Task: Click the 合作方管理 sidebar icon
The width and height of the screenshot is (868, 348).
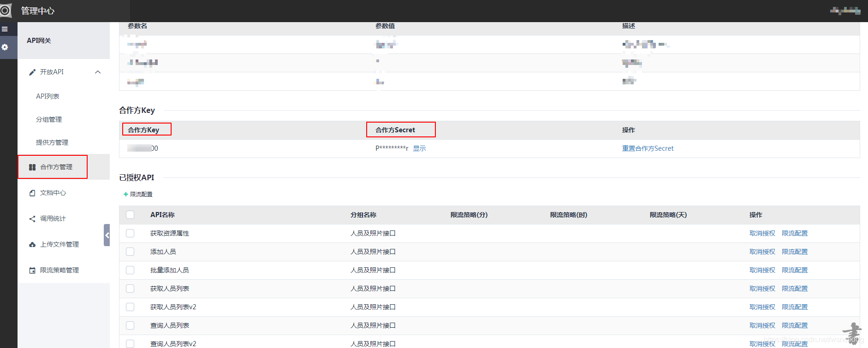Action: pyautogui.click(x=32, y=167)
